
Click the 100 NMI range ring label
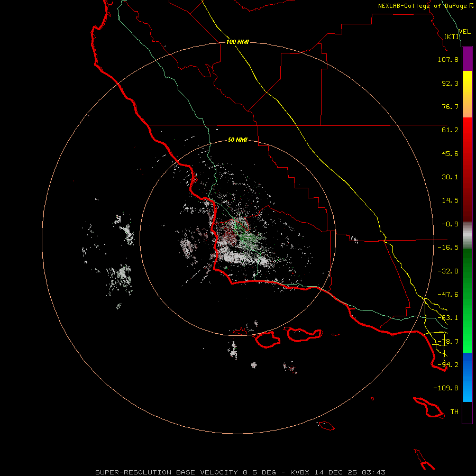[237, 42]
